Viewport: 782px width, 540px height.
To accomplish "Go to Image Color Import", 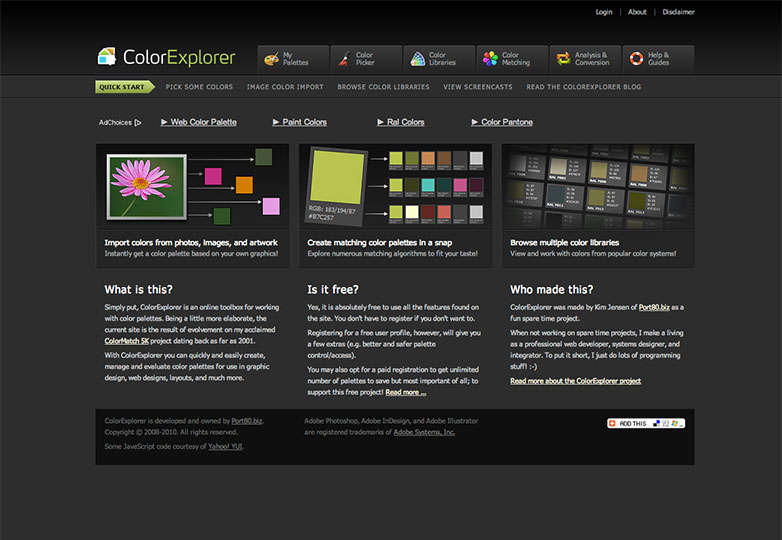I will coord(285,87).
